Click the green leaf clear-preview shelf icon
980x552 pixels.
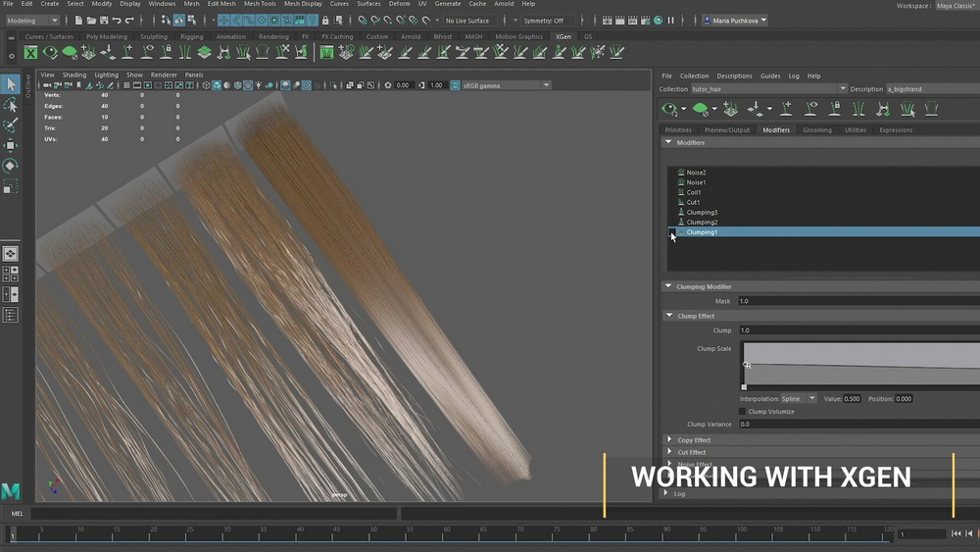(70, 53)
